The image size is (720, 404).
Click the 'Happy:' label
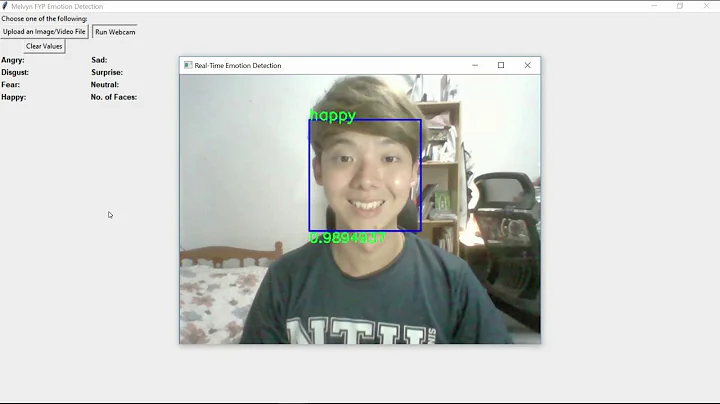coord(13,97)
